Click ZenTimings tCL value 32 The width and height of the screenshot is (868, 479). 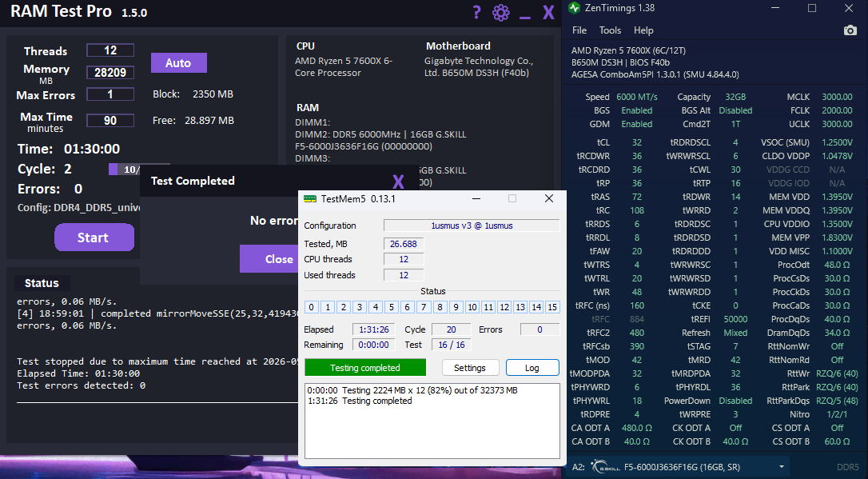636,142
